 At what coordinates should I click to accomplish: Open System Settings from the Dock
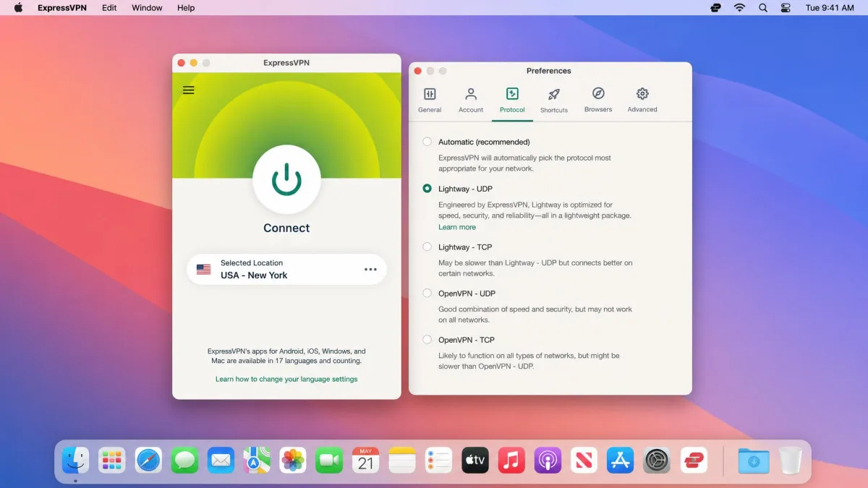pos(657,461)
